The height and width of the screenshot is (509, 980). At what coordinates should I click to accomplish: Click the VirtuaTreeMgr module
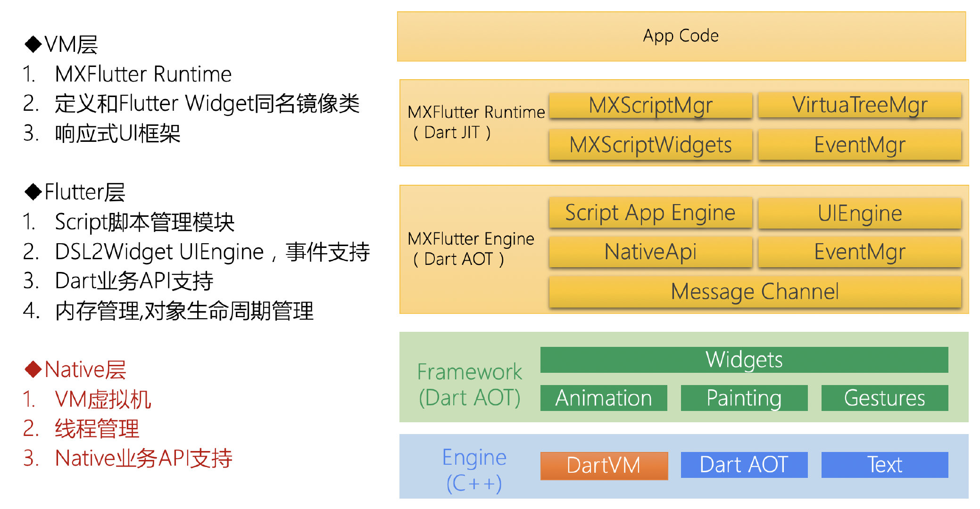[860, 105]
